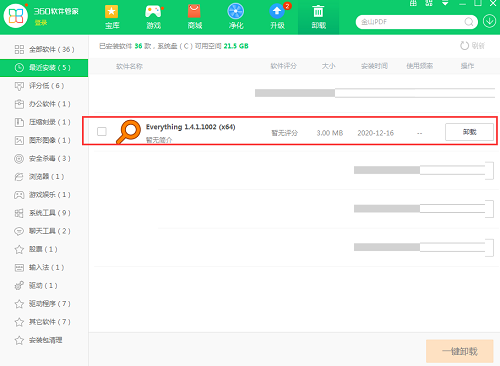Click the 360 software manager logo
The height and width of the screenshot is (366, 500).
16,16
